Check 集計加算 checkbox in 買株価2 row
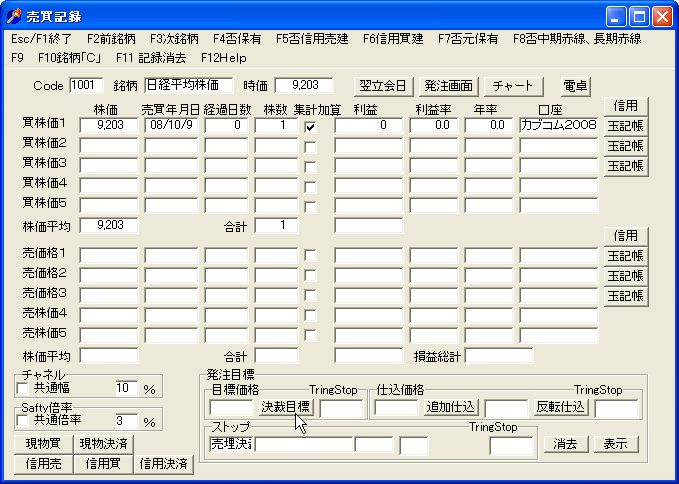 click(310, 147)
